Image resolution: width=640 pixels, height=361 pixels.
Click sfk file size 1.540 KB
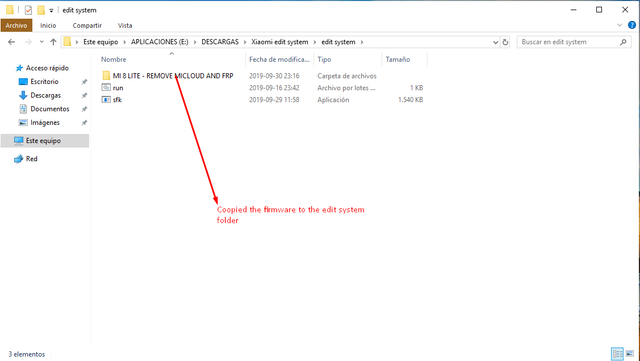coord(410,99)
